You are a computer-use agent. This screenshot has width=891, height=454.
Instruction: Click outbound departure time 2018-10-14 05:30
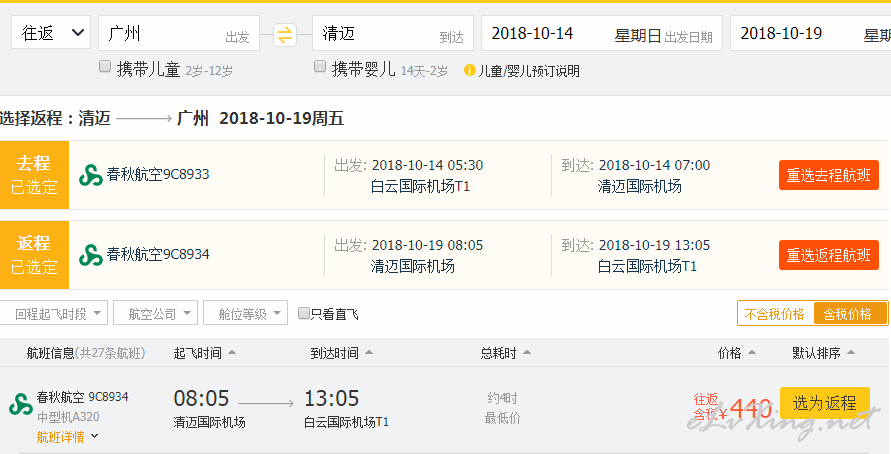click(x=427, y=165)
